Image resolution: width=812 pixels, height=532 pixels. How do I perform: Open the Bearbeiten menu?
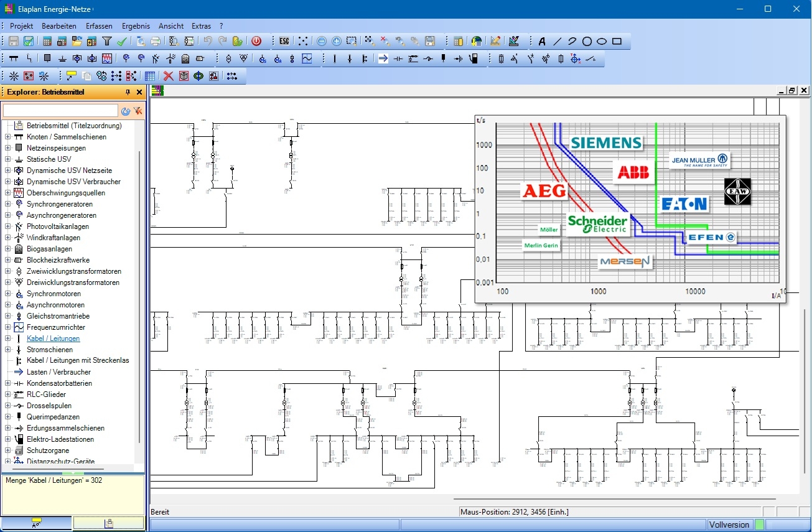pos(59,26)
